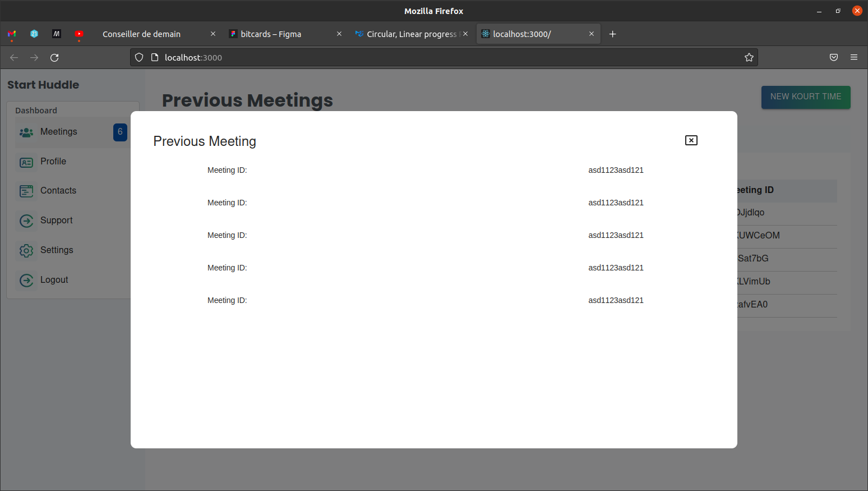
Task: Select the Support arrow icon
Action: coord(26,221)
